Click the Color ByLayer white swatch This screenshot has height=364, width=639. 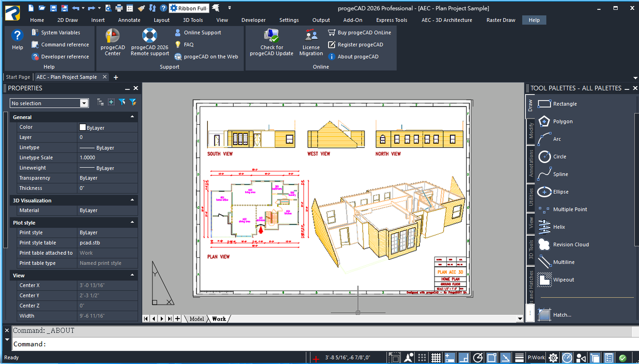point(83,127)
